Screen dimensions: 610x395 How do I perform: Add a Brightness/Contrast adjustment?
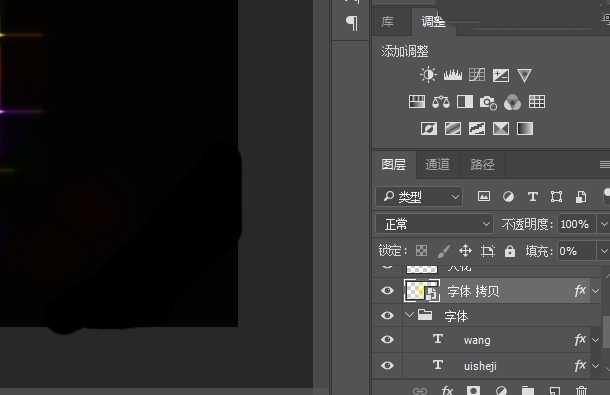[x=428, y=74]
